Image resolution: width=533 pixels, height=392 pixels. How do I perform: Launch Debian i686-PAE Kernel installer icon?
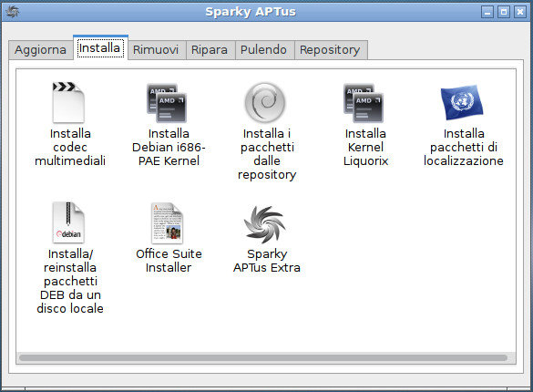coord(167,103)
